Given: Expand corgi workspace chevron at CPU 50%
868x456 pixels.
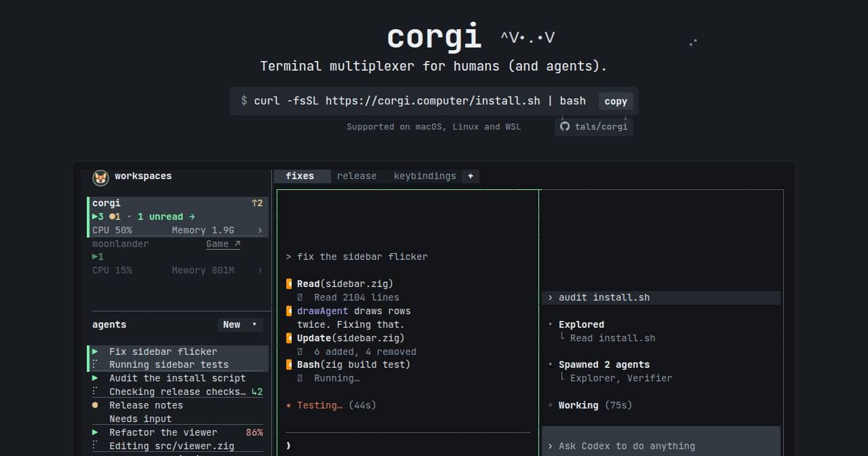Looking at the screenshot, I should (x=260, y=230).
